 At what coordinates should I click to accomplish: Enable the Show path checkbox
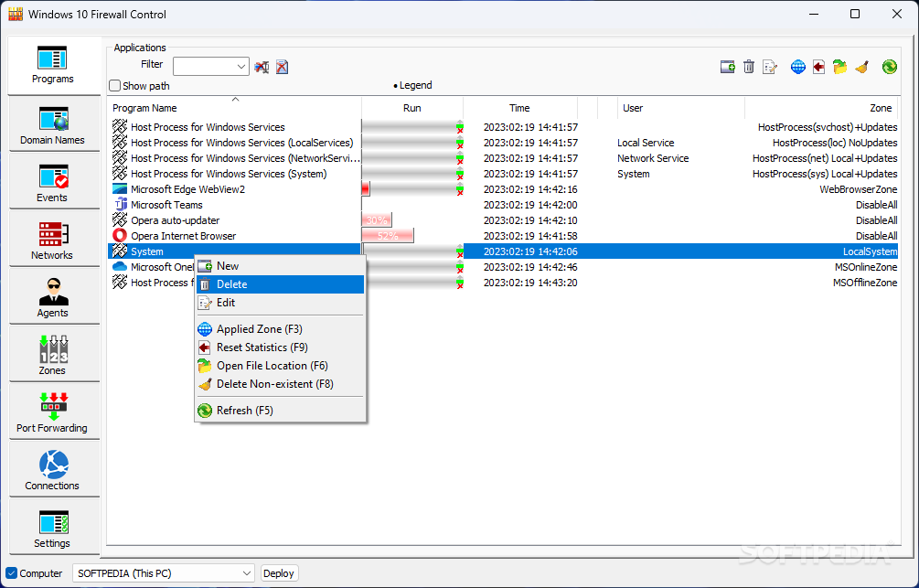click(x=115, y=86)
